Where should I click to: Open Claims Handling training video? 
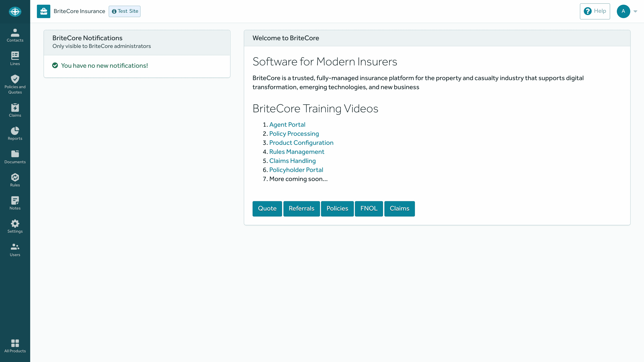pos(292,160)
